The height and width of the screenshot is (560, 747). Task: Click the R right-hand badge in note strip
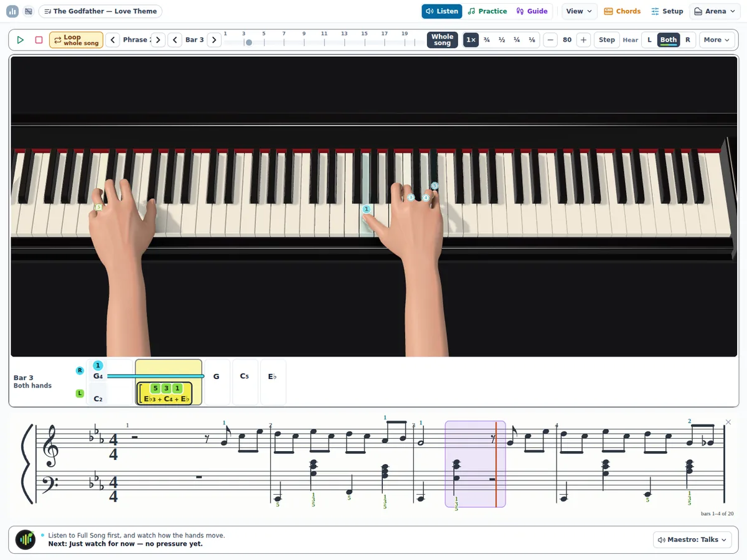[80, 371]
